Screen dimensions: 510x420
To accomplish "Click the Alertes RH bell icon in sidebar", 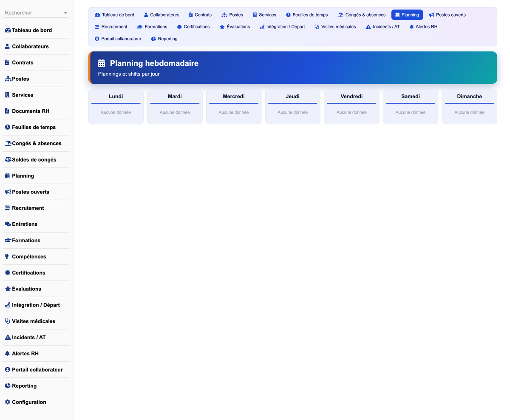I will click(x=7, y=353).
